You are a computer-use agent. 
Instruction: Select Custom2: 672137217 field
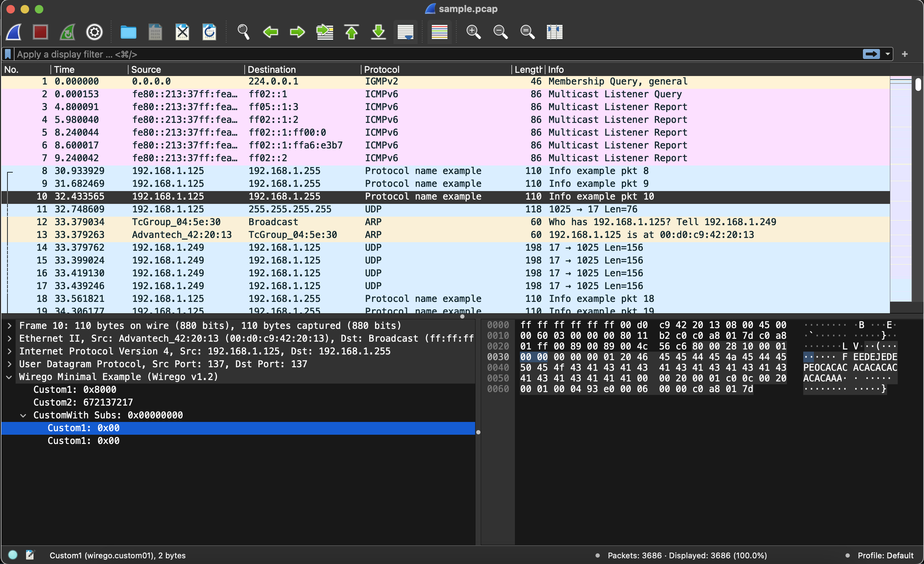[239, 402]
